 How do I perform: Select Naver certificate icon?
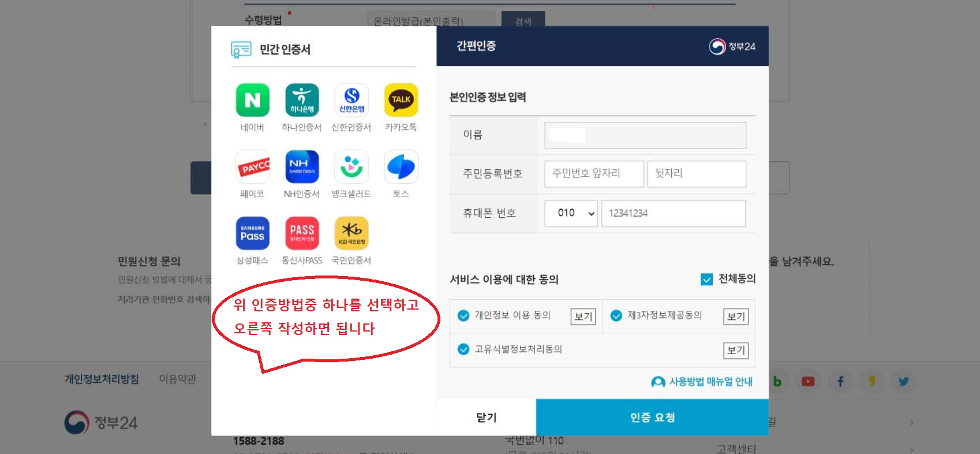point(252,100)
